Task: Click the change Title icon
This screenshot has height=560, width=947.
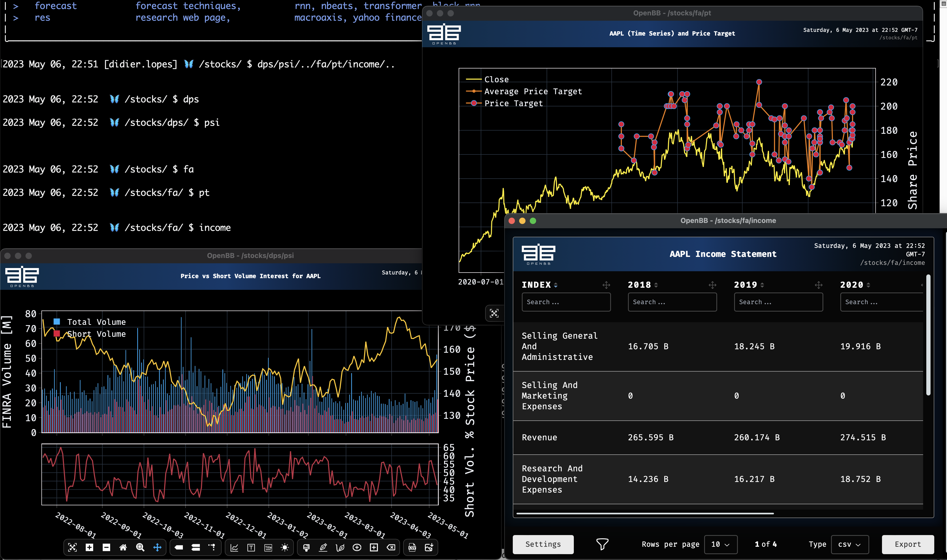Action: (268, 547)
